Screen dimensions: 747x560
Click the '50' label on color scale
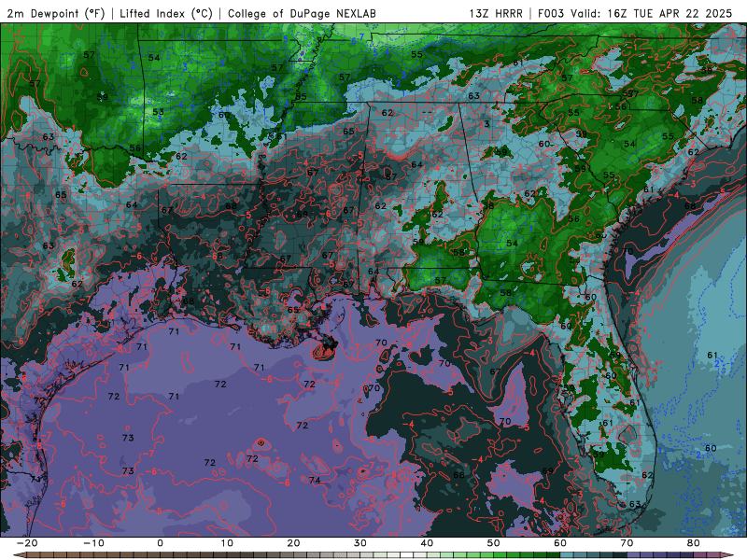(x=494, y=543)
